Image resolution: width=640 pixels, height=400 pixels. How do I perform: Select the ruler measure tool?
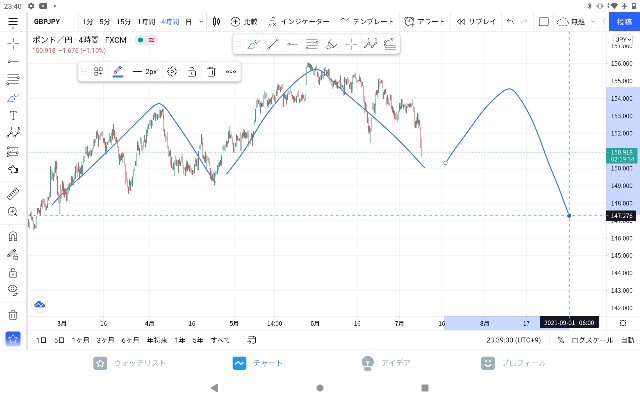[13, 193]
